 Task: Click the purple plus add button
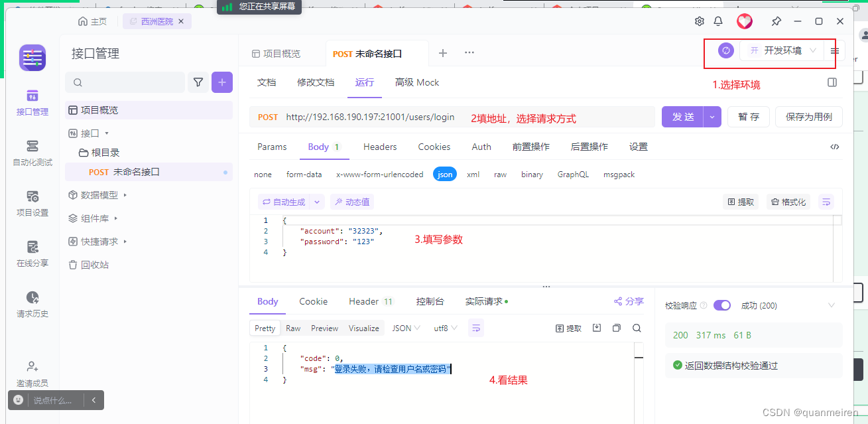coord(221,82)
